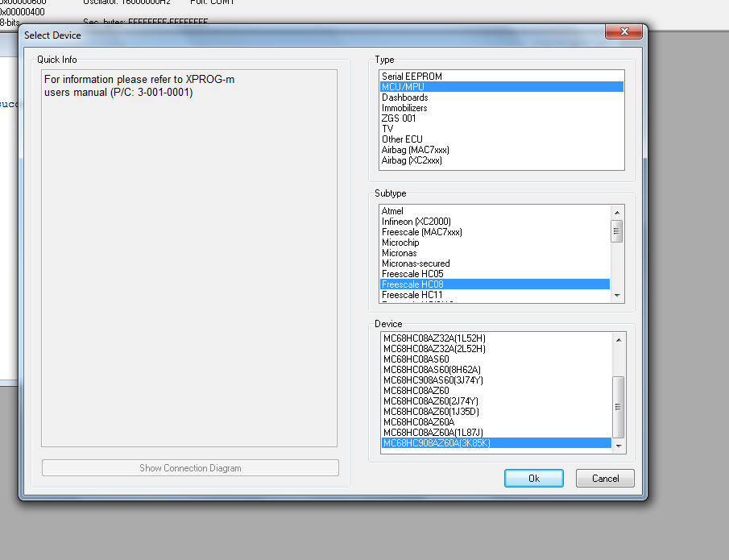729x560 pixels.
Task: Select Other ECU type
Action: (x=502, y=139)
